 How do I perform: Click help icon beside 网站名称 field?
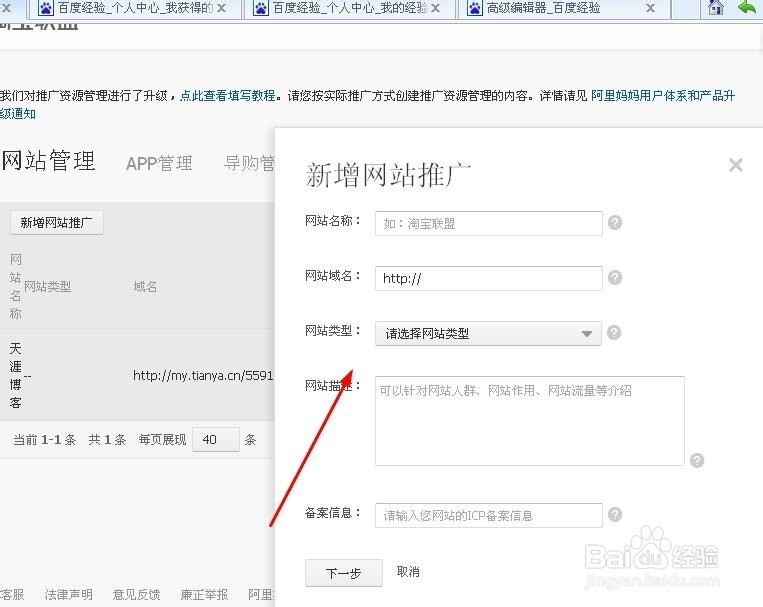[615, 222]
